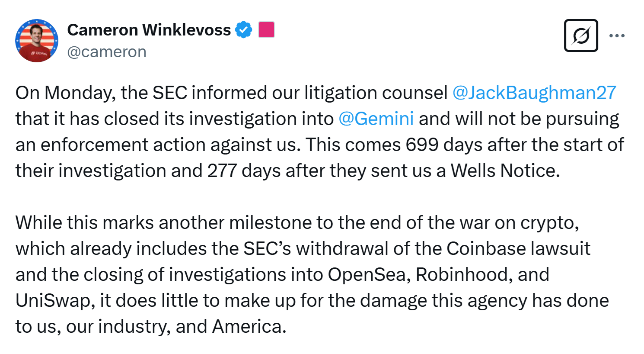Screen dimensions: 644x354
Task: Follow the @JackBaughman27 mention link
Action: click(x=534, y=93)
